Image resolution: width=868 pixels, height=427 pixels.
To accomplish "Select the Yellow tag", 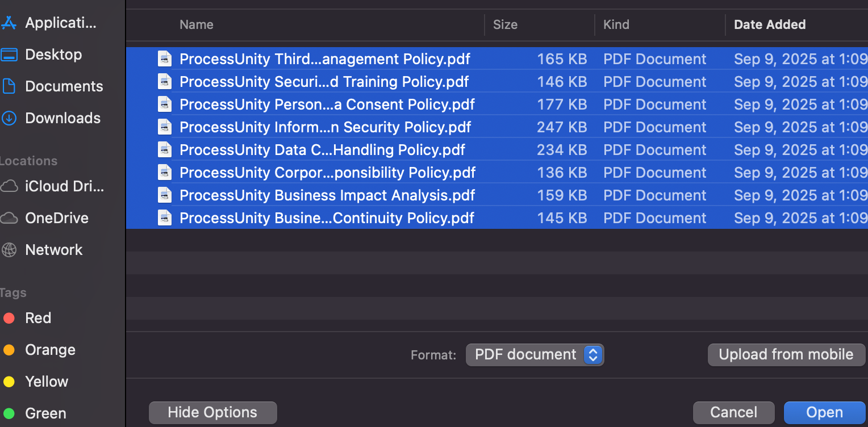I will tap(35, 382).
